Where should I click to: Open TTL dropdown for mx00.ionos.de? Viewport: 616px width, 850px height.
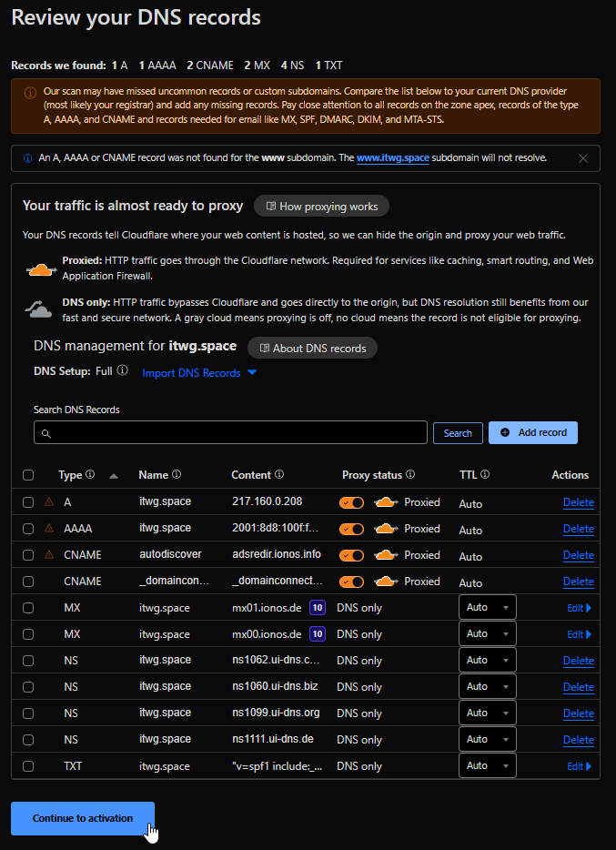tap(488, 633)
